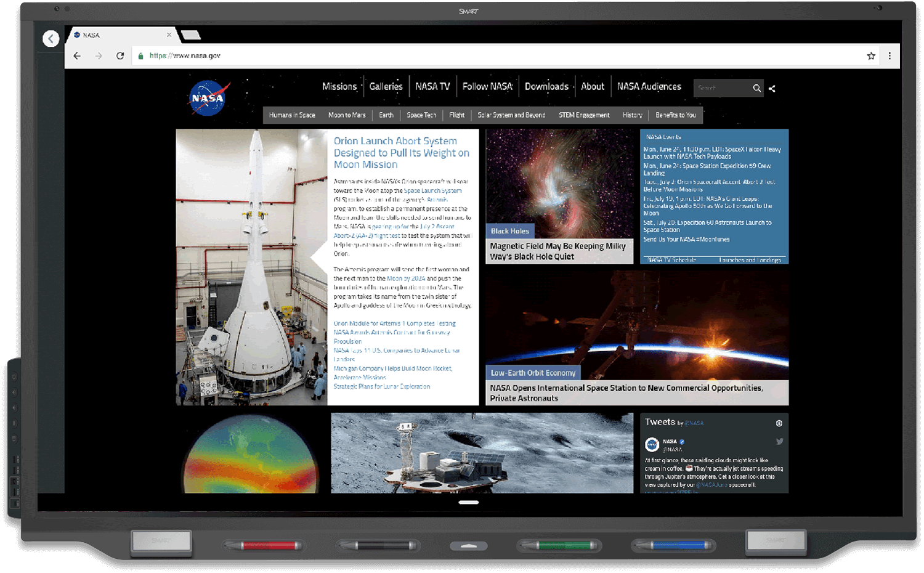924x573 pixels.
Task: Click the lunar lander image
Action: coord(482,453)
